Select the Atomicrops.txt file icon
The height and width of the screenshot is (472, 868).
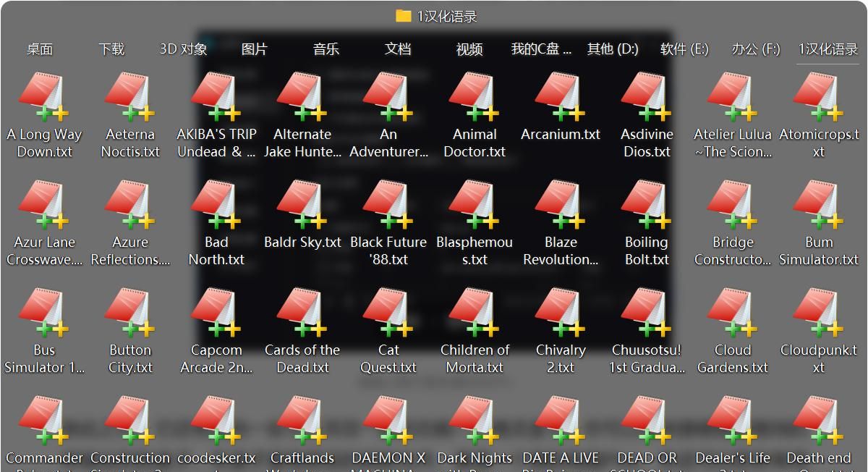click(x=819, y=96)
